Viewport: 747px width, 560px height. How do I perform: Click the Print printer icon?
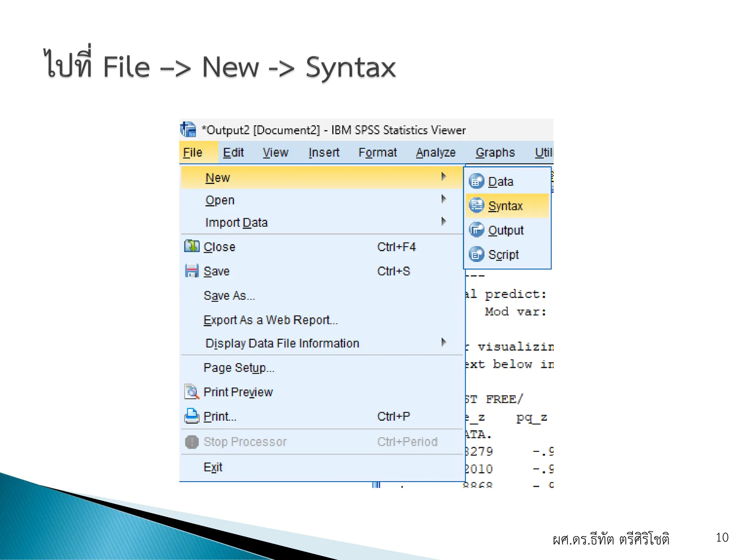191,416
